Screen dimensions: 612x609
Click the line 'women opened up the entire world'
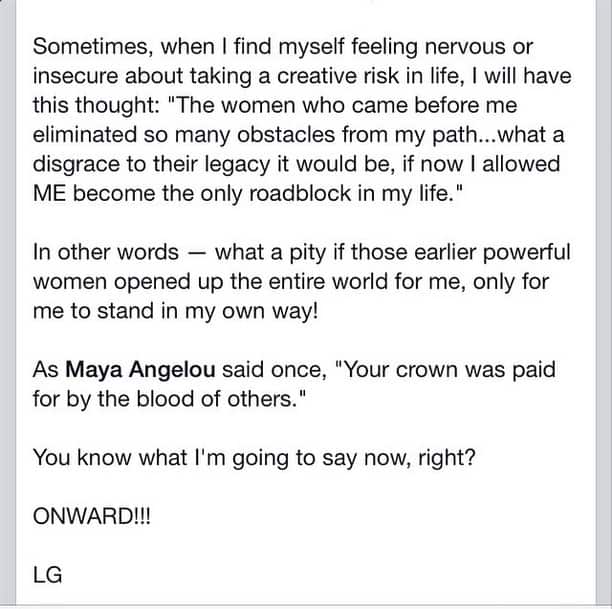pyautogui.click(x=291, y=282)
